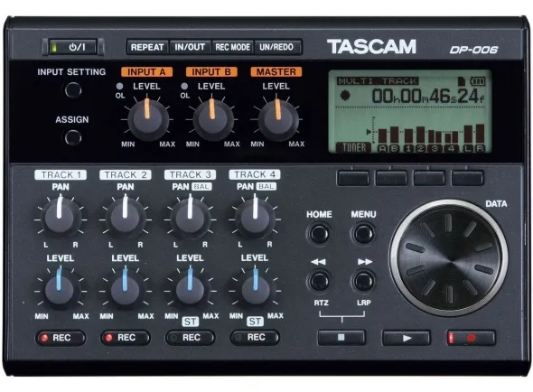Click the DATA jog wheel

coord(449,257)
